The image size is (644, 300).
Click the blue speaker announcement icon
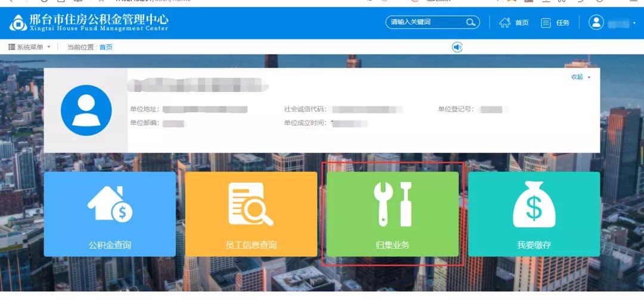click(x=457, y=47)
